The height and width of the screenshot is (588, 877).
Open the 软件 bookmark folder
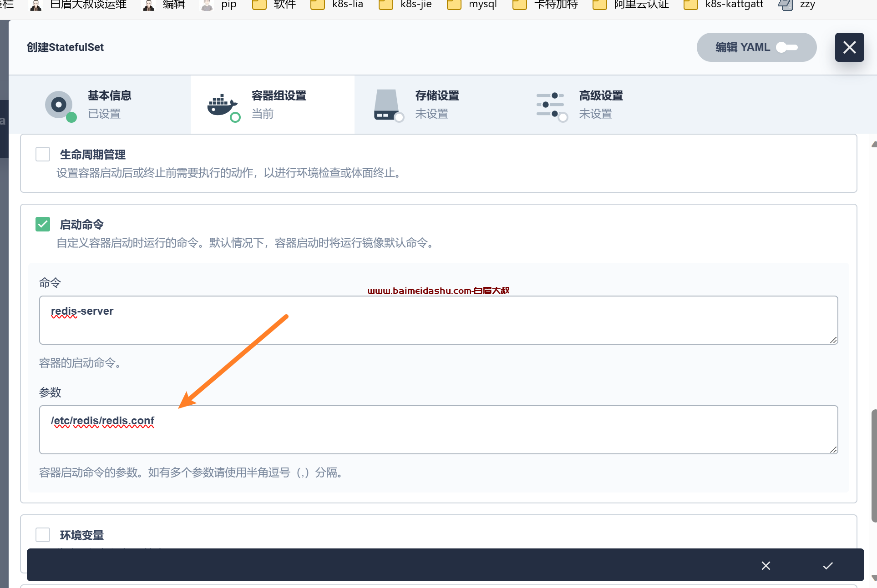[x=274, y=5]
